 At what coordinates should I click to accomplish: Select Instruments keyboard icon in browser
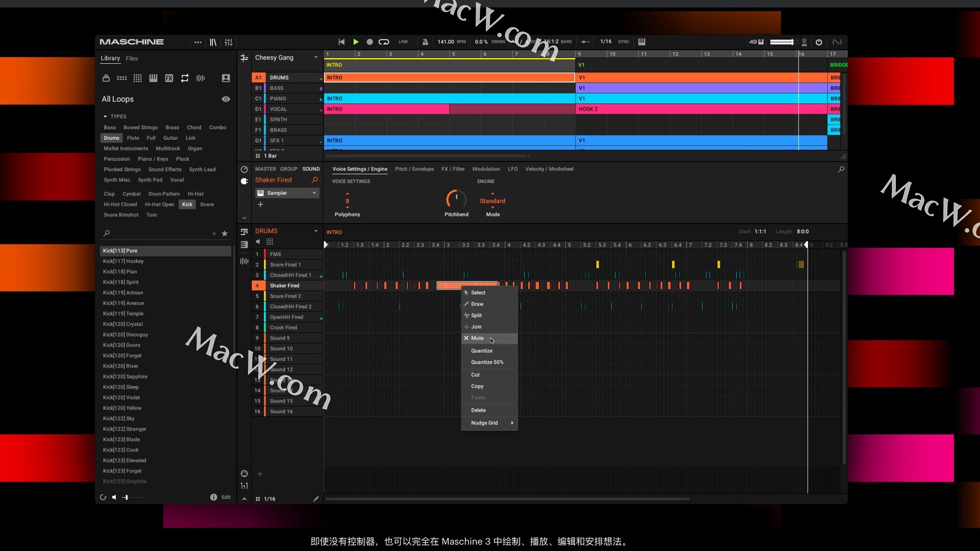(x=153, y=78)
